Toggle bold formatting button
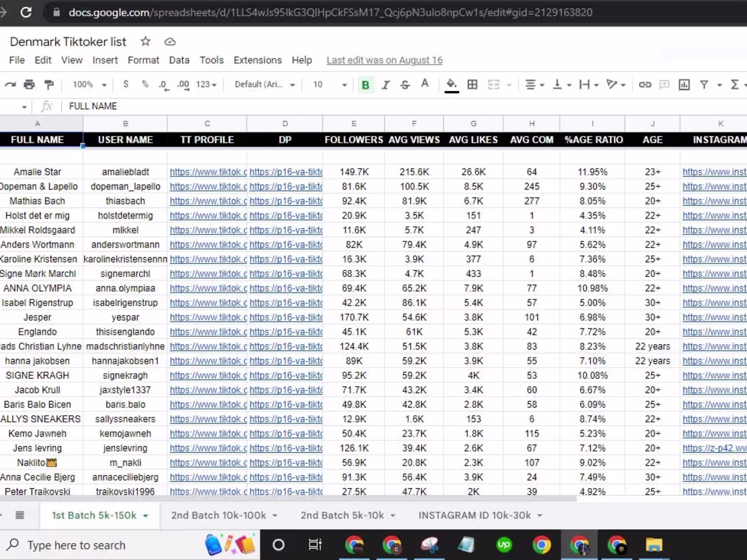The image size is (747, 560). click(x=365, y=85)
